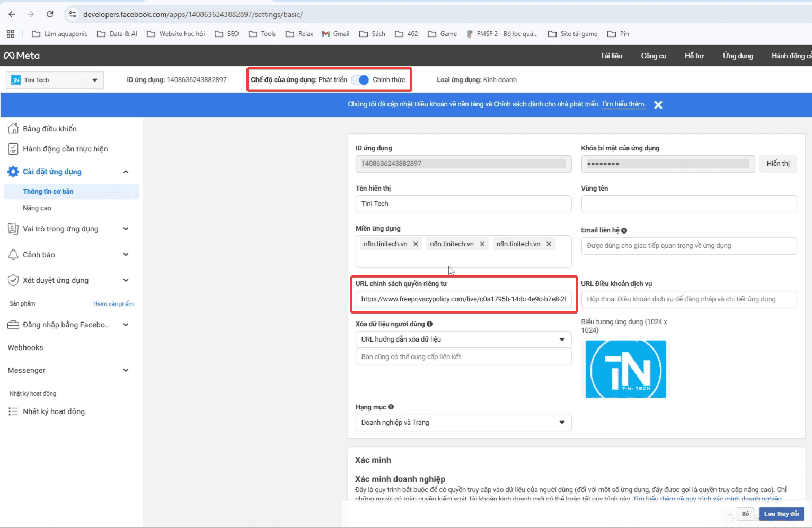The width and height of the screenshot is (812, 528).
Task: Click the Meta logo
Action: [22, 56]
